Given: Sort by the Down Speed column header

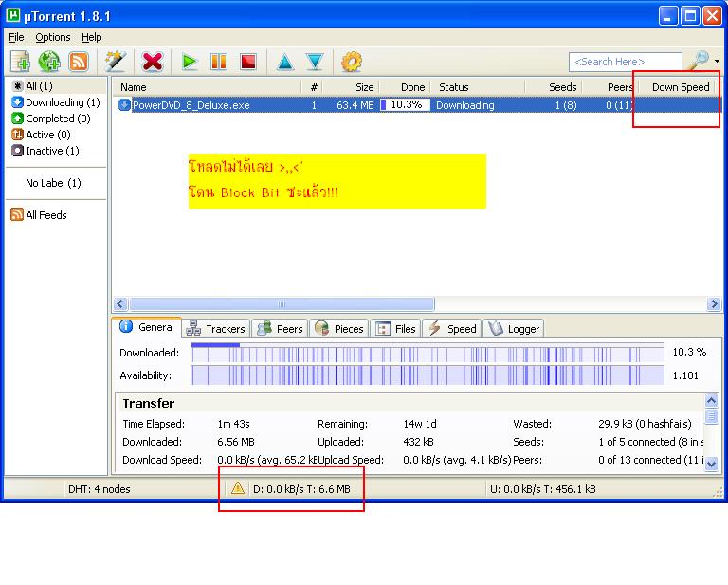Looking at the screenshot, I should coord(681,87).
